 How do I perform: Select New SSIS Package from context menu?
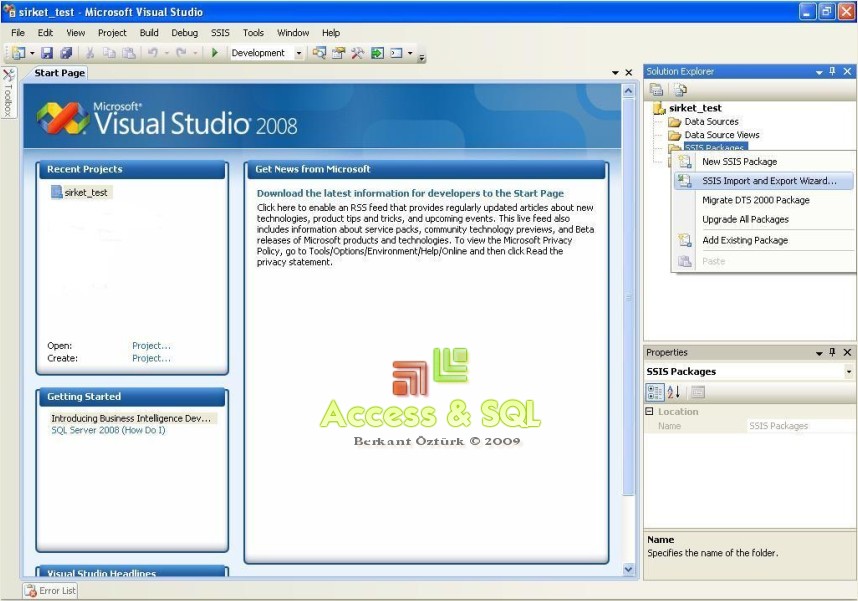739,161
